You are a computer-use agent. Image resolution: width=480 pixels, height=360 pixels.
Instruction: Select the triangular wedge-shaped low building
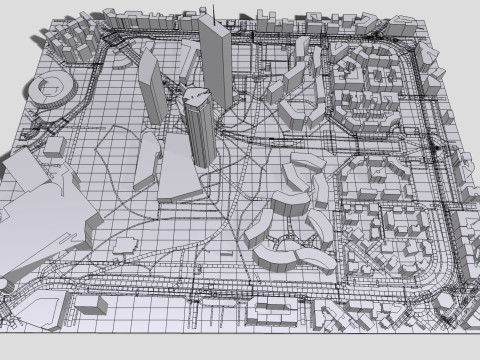point(179,169)
